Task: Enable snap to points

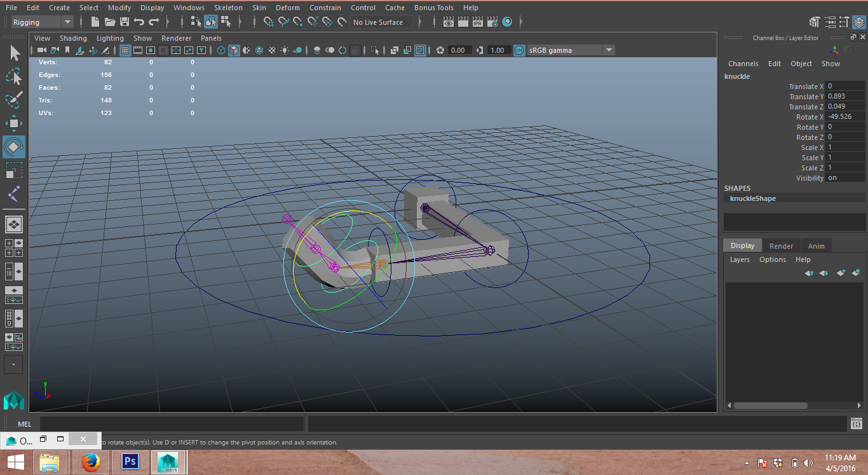Action: pos(298,22)
